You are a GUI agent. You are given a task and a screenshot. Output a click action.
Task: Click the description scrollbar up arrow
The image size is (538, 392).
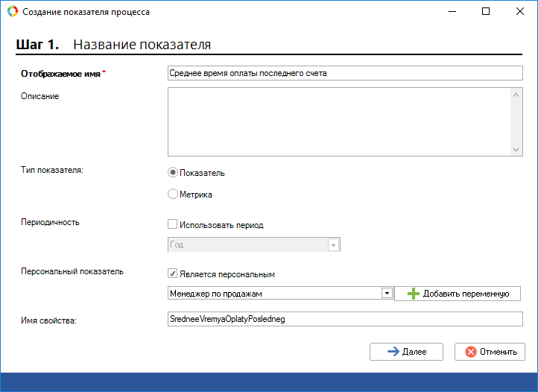click(516, 95)
